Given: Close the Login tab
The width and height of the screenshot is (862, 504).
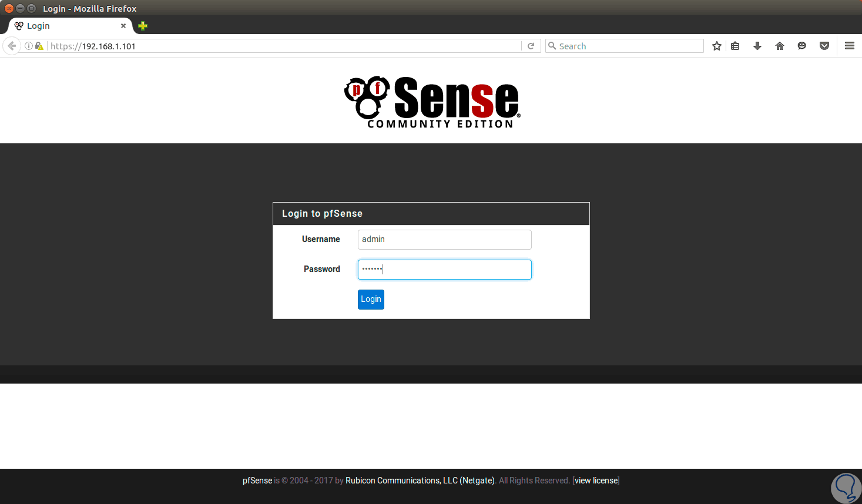Looking at the screenshot, I should [x=123, y=26].
